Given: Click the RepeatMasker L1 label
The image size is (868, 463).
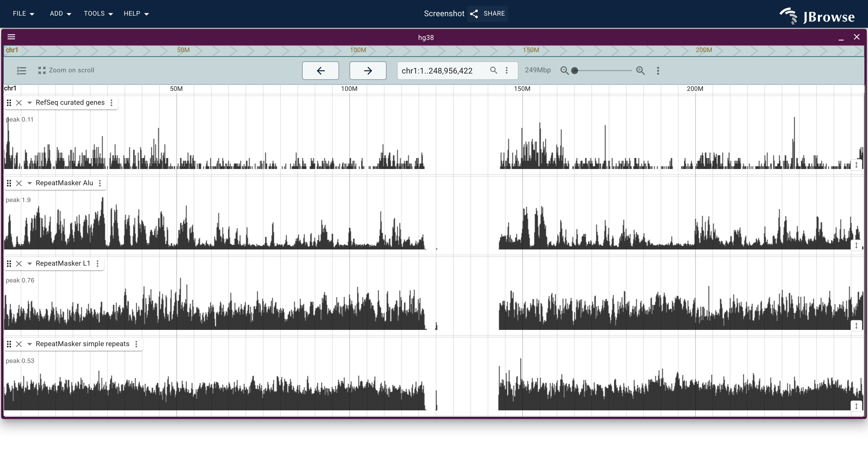Looking at the screenshot, I should (x=63, y=264).
